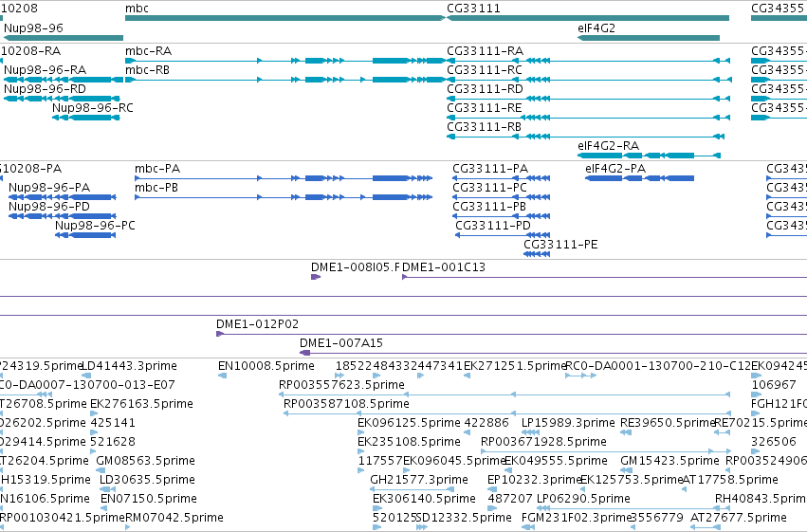Click the mbc gene label
The width and height of the screenshot is (807, 532).
click(x=137, y=9)
